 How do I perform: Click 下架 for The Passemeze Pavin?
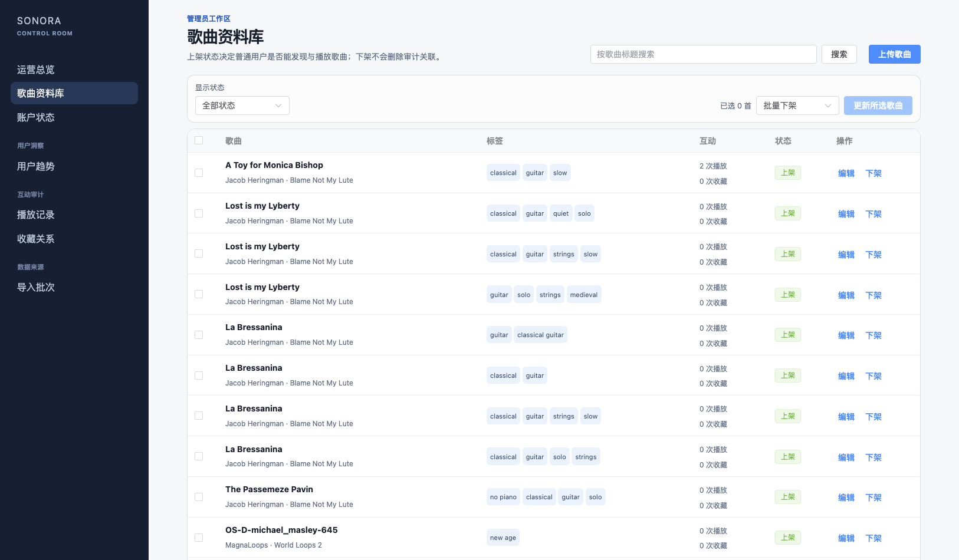click(x=873, y=498)
